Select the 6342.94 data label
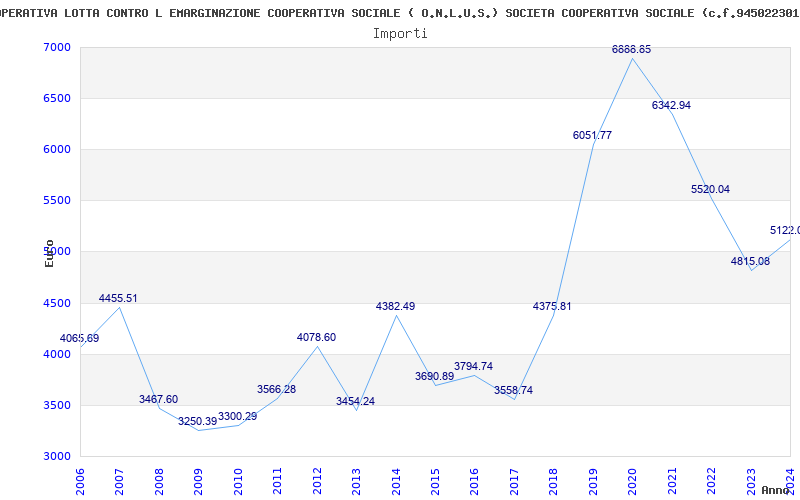The height and width of the screenshot is (500, 800). [x=671, y=106]
